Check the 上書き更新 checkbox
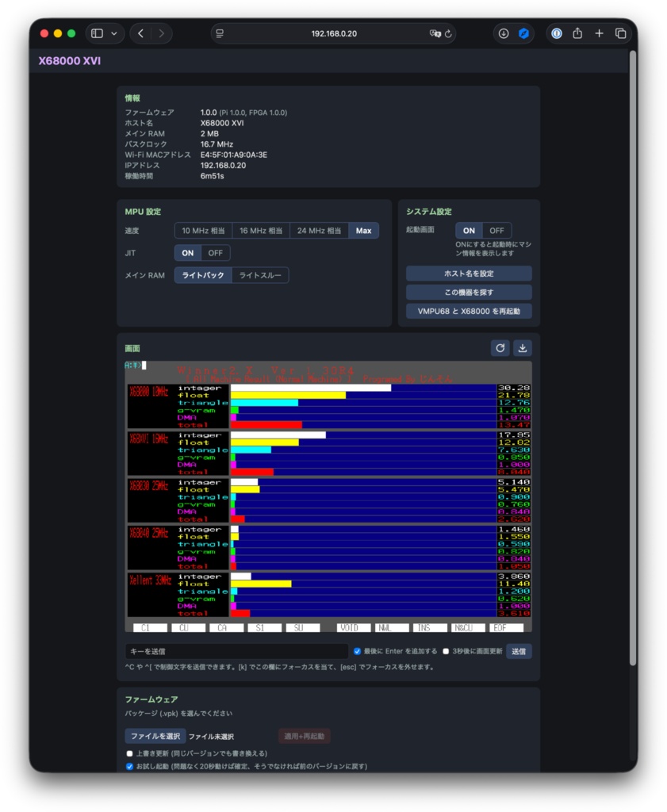Image resolution: width=667 pixels, height=812 pixels. click(129, 753)
